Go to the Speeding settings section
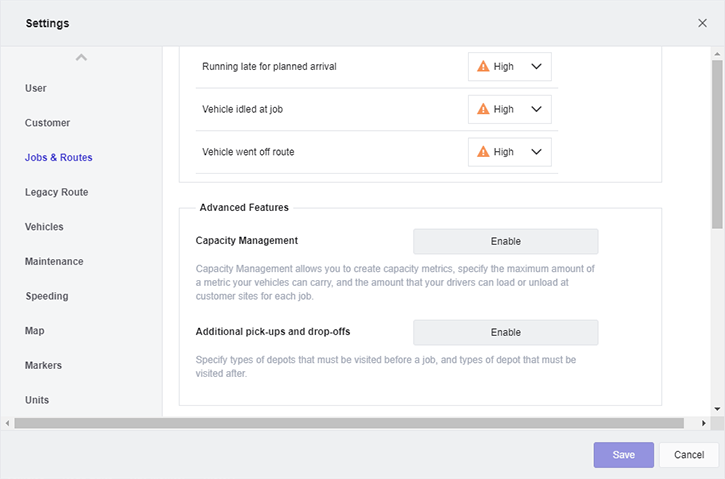This screenshot has height=479, width=725. coord(46,296)
